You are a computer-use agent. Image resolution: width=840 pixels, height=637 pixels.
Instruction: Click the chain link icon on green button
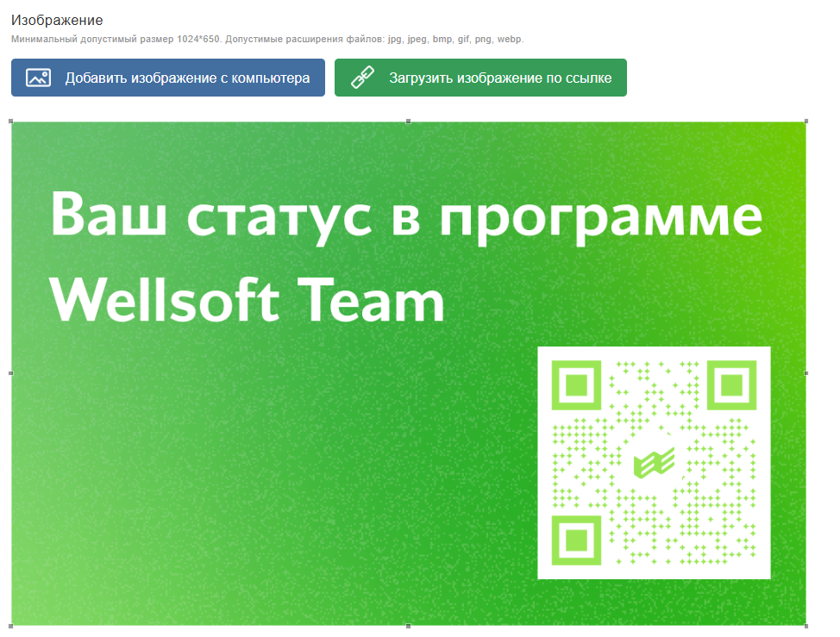coord(362,78)
